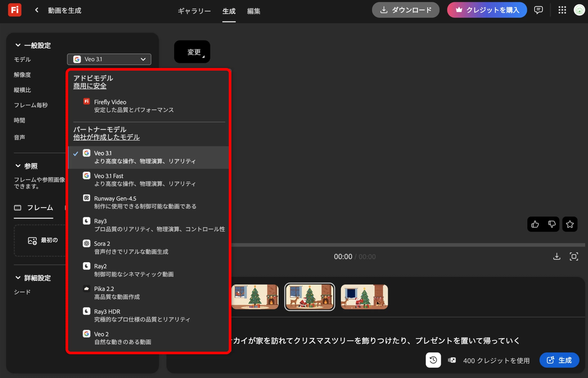The image size is (588, 378).
Task: Click the camera icon beside the credits text
Action: pos(452,360)
